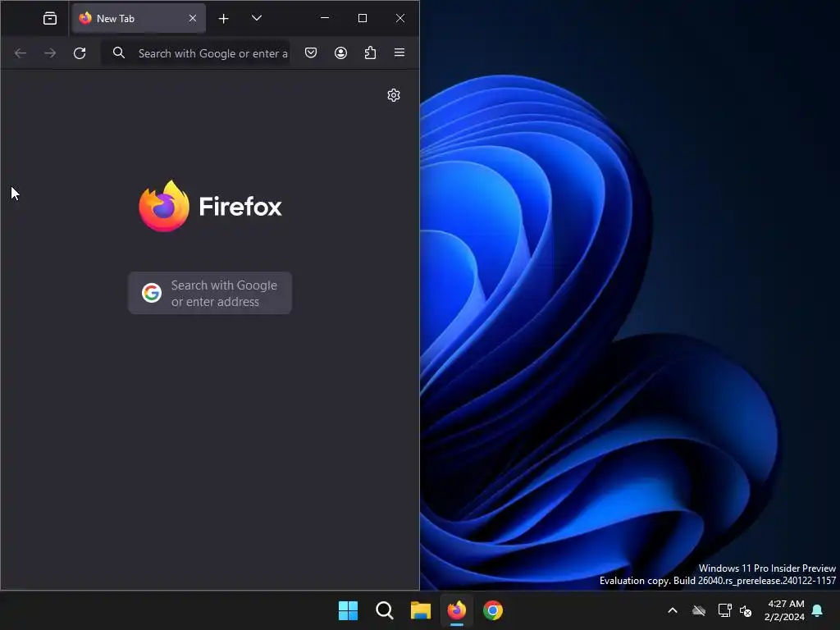The image size is (840, 630).
Task: Open Save to Pocket button
Action: (311, 52)
